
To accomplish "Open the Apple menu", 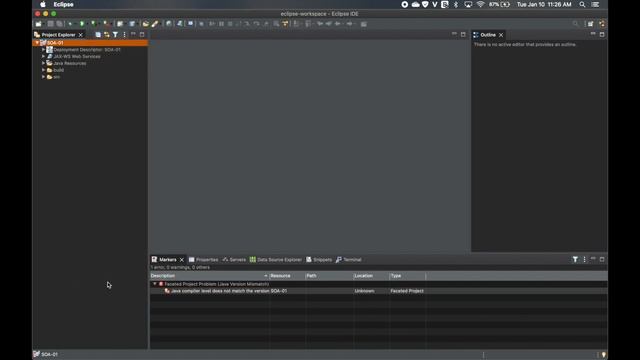I will click(x=43, y=4).
